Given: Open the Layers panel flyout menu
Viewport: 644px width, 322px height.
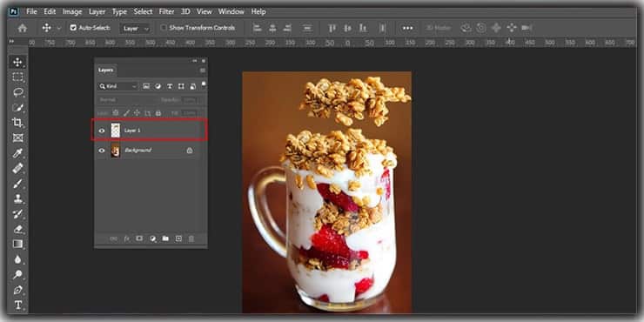Looking at the screenshot, I should coord(203,70).
